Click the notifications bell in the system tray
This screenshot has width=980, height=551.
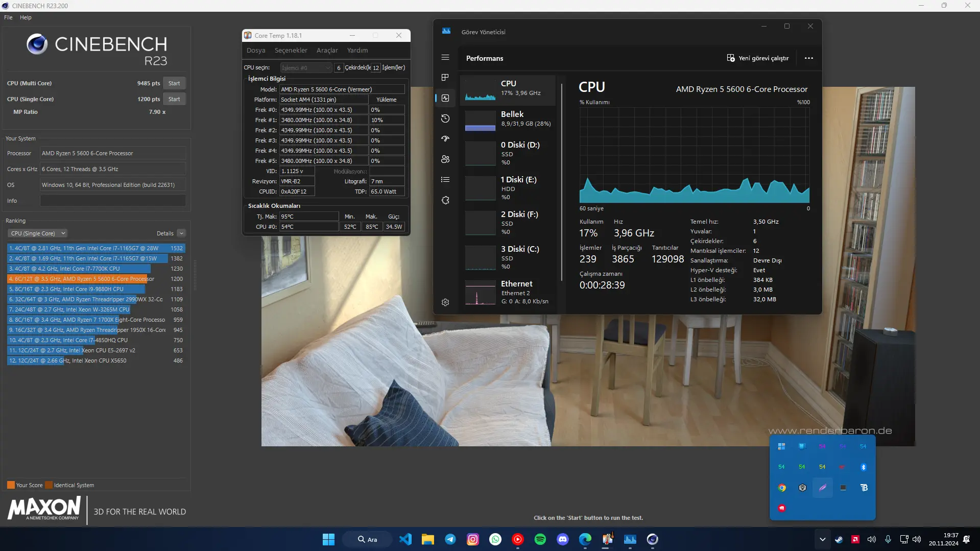click(966, 539)
